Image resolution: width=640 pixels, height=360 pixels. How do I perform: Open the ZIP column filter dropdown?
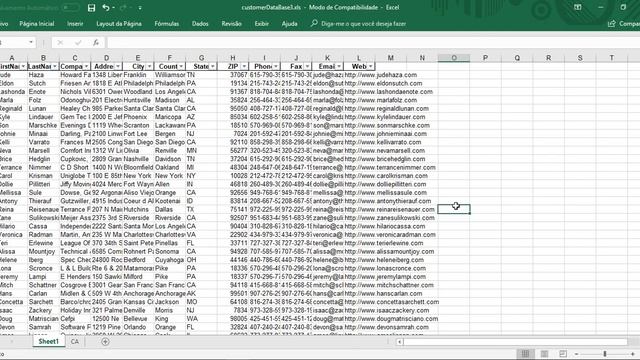[x=244, y=67]
